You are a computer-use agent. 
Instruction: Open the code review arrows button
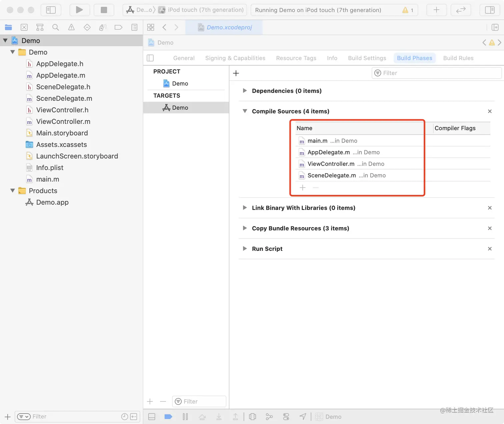461,10
